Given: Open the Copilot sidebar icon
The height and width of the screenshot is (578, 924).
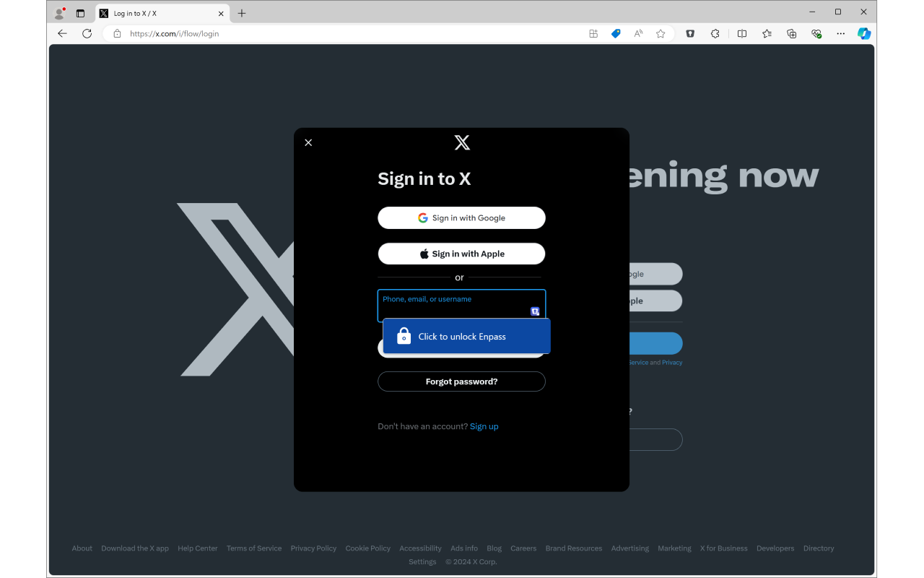Looking at the screenshot, I should (x=864, y=33).
